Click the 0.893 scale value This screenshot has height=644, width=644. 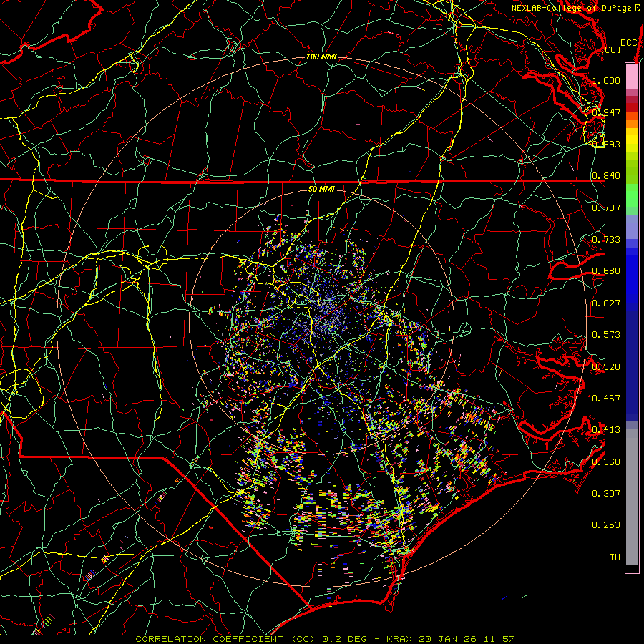click(x=606, y=144)
